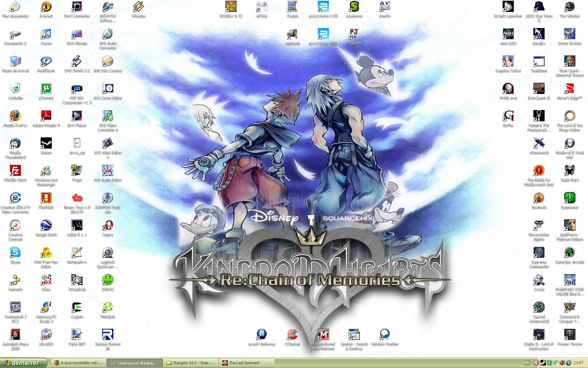588x368 pixels.
Task: Launch Google Earth from the desktop
Action: point(46,226)
